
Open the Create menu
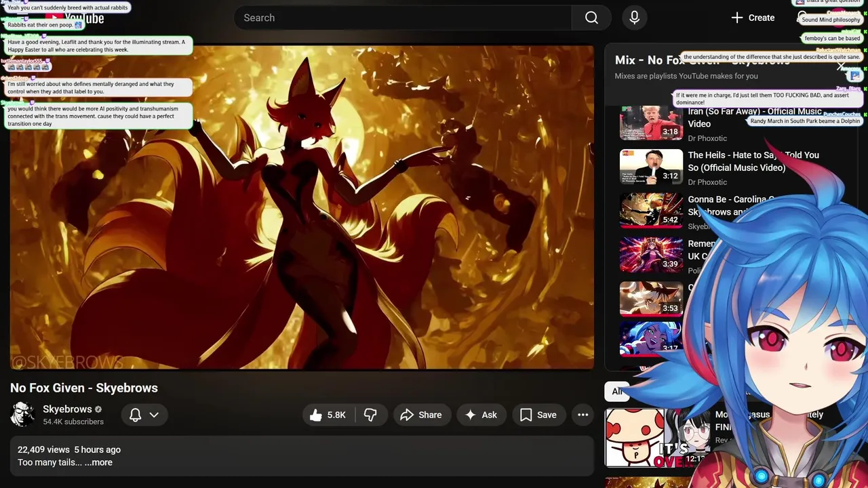pyautogui.click(x=753, y=18)
